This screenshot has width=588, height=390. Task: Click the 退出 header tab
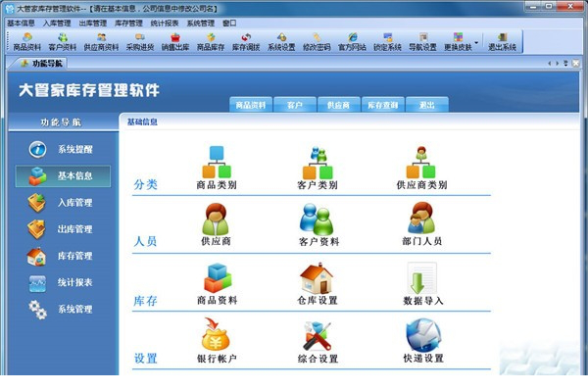point(427,105)
